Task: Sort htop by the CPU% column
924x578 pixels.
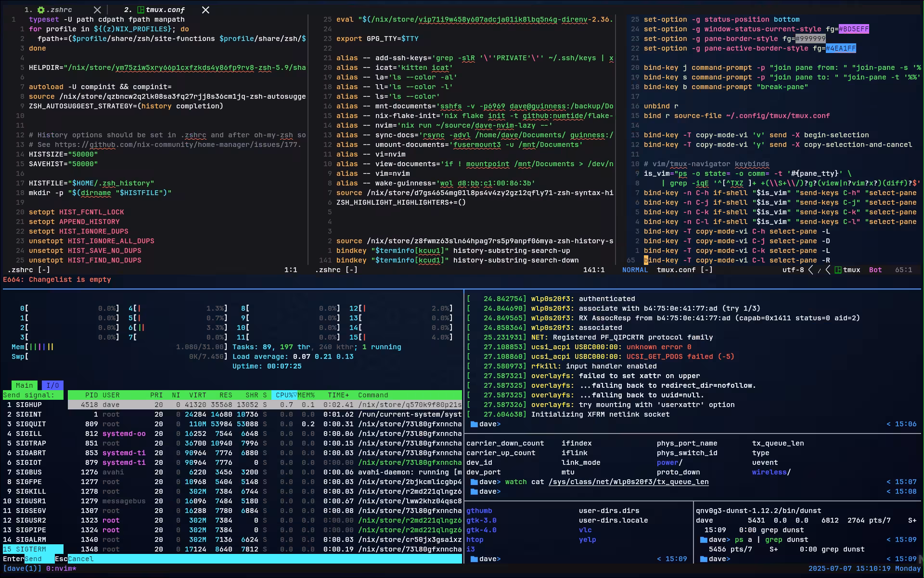Action: pyautogui.click(x=284, y=395)
